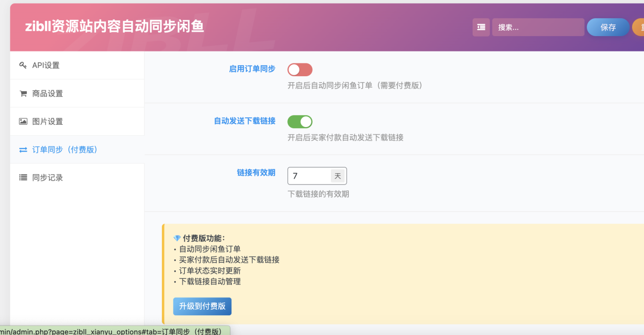Click the picture icon beside 图片设置
The width and height of the screenshot is (644, 335).
tap(23, 121)
